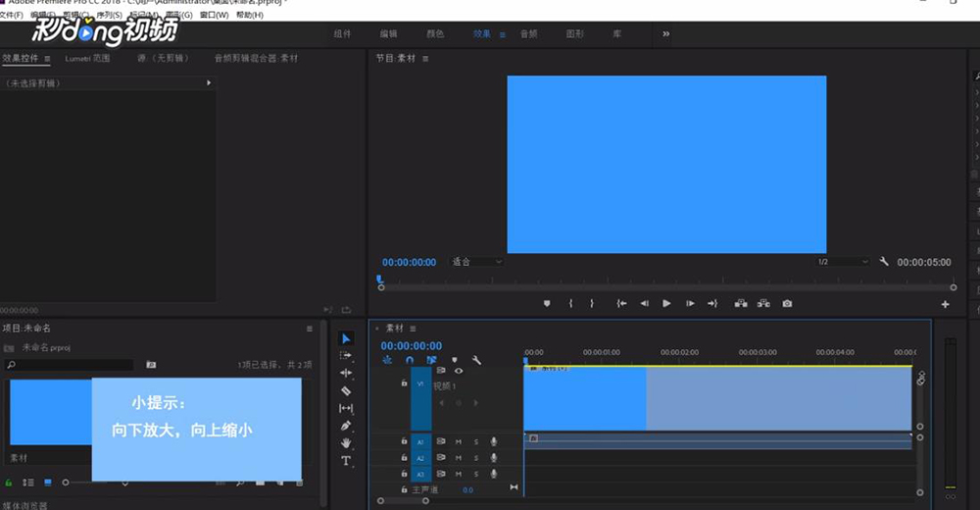Image resolution: width=980 pixels, height=510 pixels.
Task: Toggle project panel writable lock icon
Action: coord(8,483)
